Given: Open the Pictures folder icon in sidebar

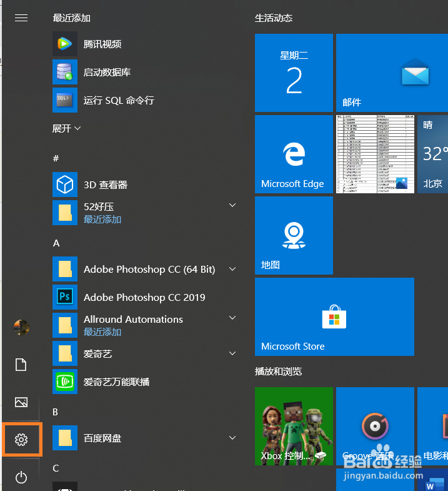Looking at the screenshot, I should tap(21, 402).
